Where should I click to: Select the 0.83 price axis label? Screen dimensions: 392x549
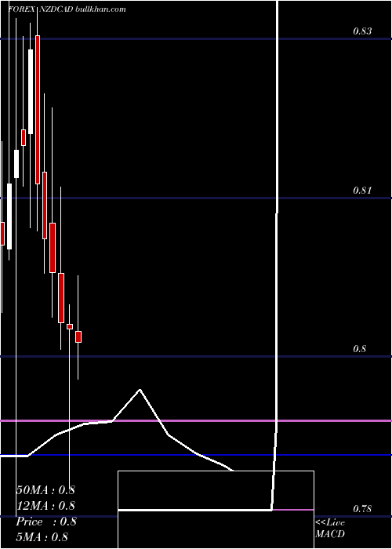click(362, 31)
